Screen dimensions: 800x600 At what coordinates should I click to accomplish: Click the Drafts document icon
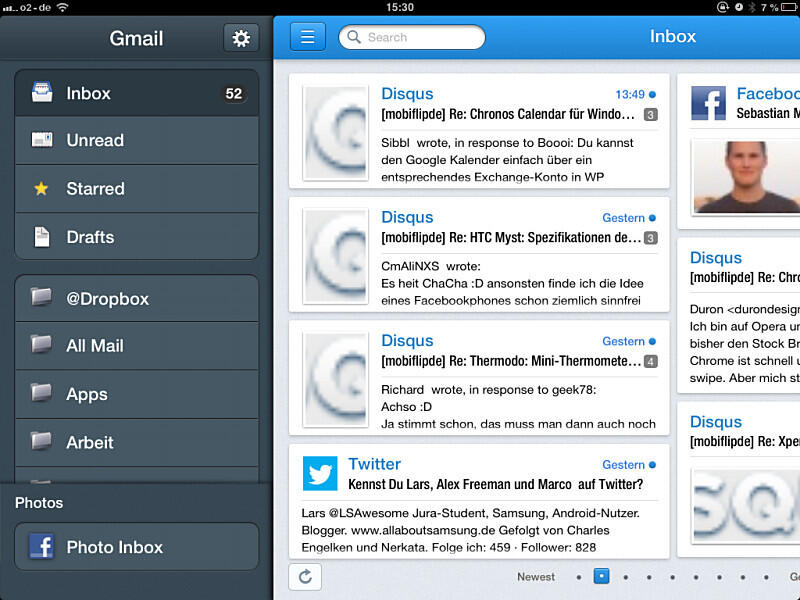42,237
